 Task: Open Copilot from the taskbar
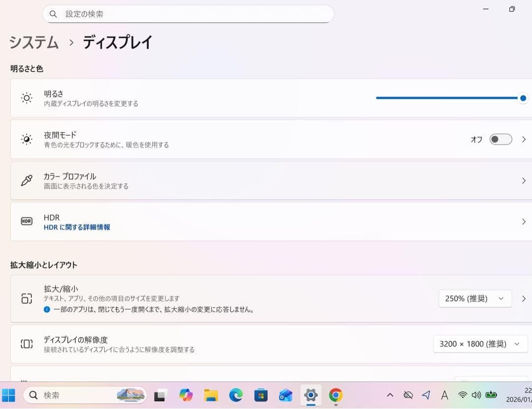click(186, 395)
